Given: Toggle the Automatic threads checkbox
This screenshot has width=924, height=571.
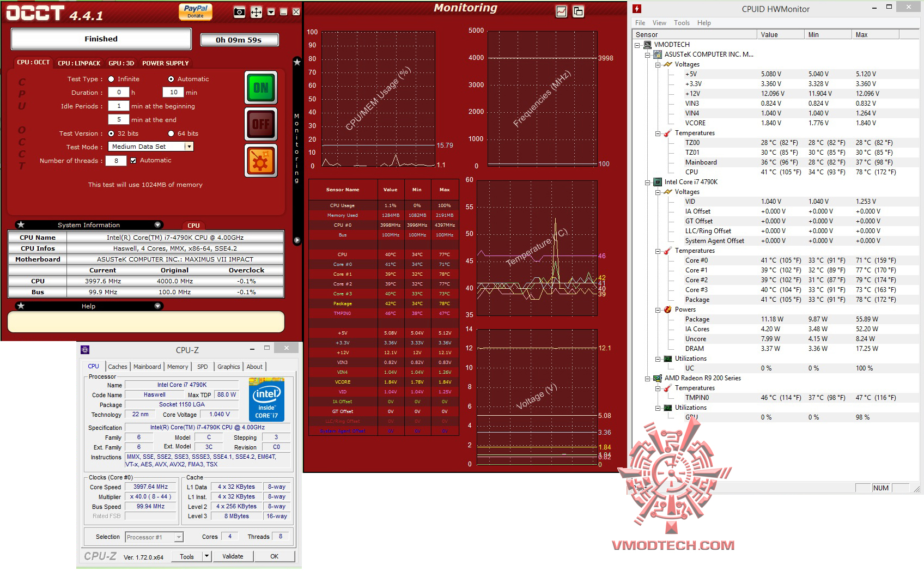Looking at the screenshot, I should click(133, 160).
